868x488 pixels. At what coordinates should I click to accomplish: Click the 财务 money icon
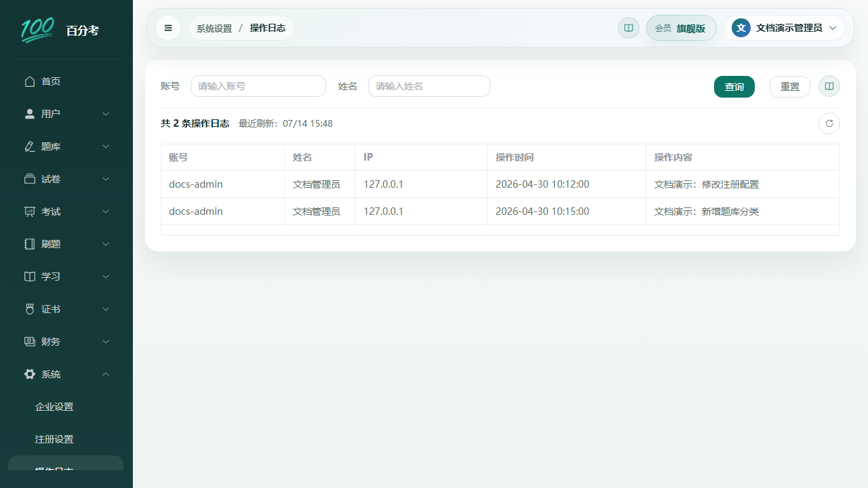29,342
